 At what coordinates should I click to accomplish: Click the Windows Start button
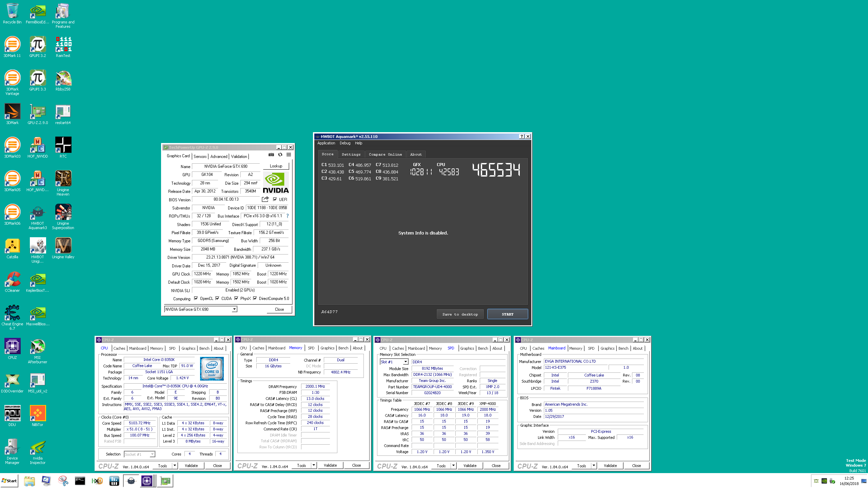(x=9, y=481)
